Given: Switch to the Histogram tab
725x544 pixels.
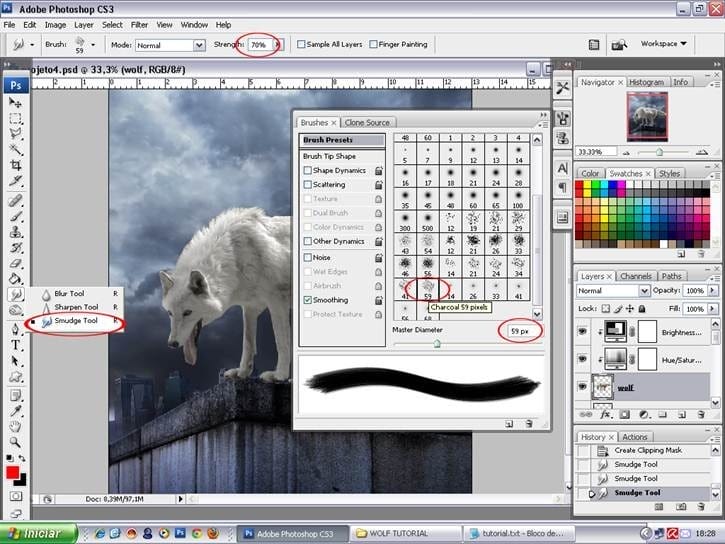Looking at the screenshot, I should 646,82.
